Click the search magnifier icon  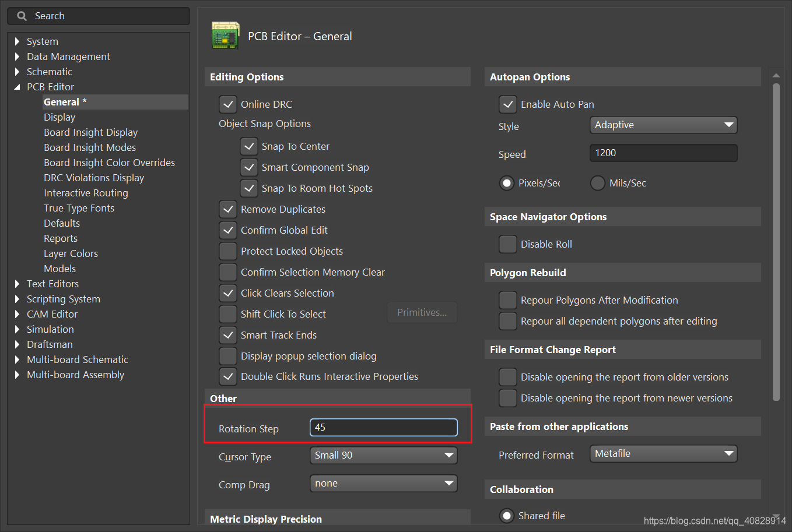tap(22, 16)
